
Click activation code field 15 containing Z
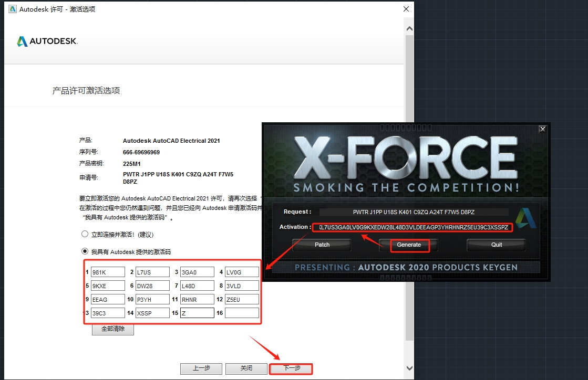(x=197, y=313)
